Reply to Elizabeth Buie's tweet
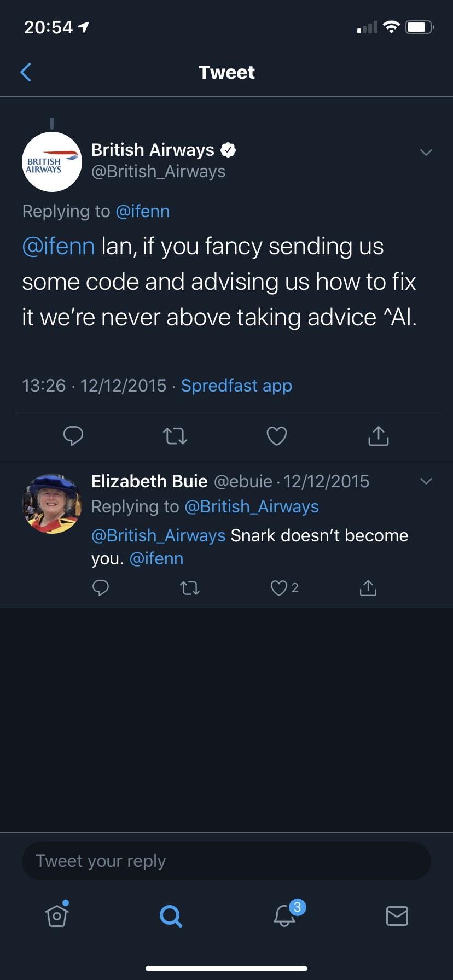Image resolution: width=453 pixels, height=980 pixels. coord(101,588)
